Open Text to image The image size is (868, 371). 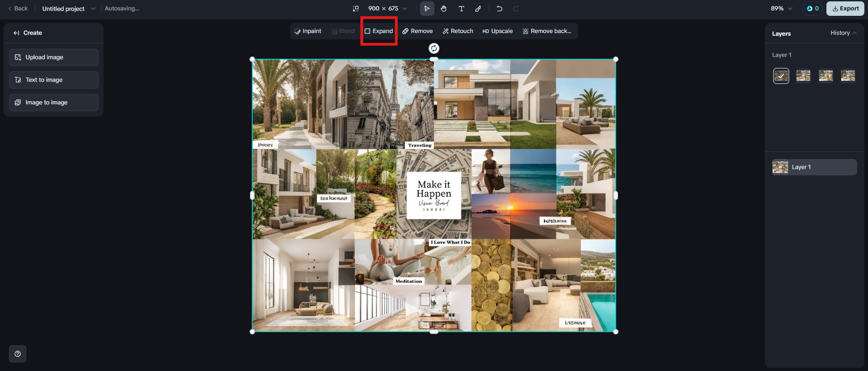click(54, 80)
